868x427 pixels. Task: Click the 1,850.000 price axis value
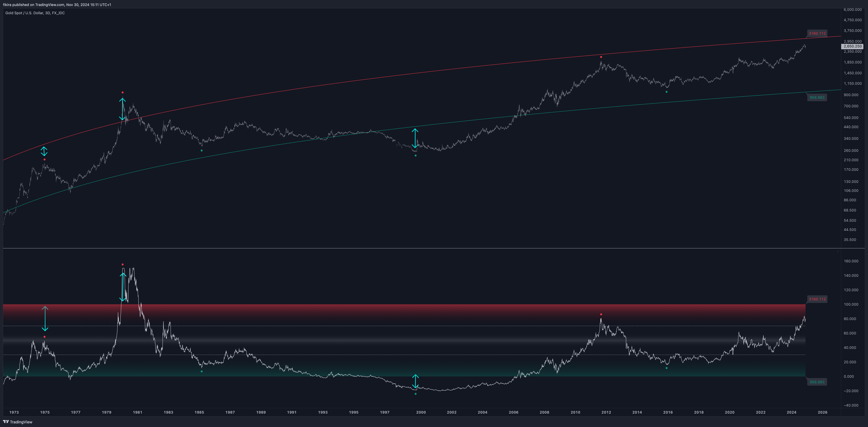click(x=853, y=62)
